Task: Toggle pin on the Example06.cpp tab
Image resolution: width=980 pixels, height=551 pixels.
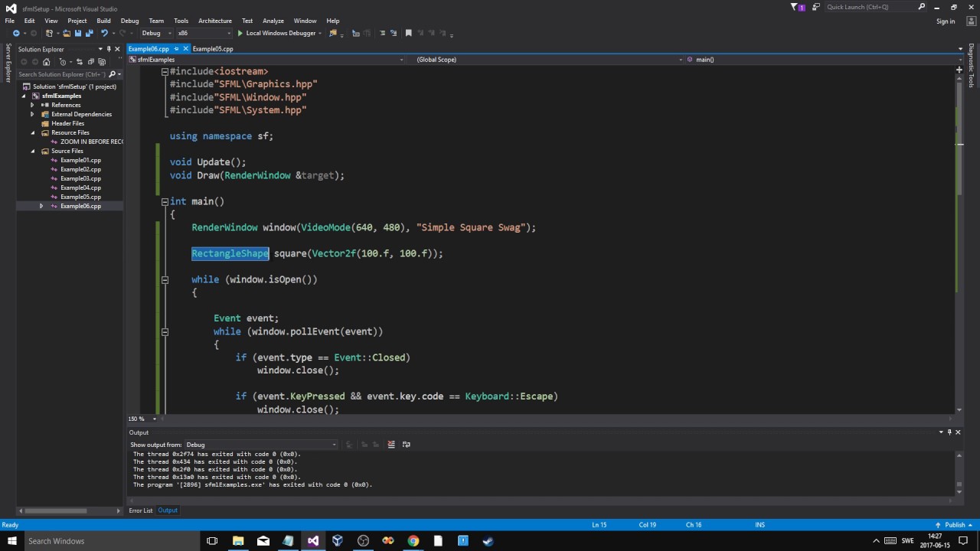Action: [176, 49]
